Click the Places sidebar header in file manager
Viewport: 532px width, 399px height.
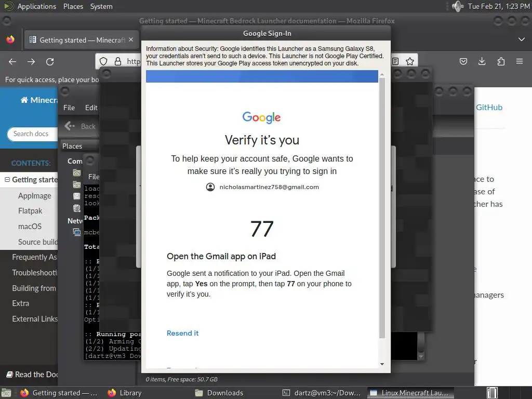[72, 146]
